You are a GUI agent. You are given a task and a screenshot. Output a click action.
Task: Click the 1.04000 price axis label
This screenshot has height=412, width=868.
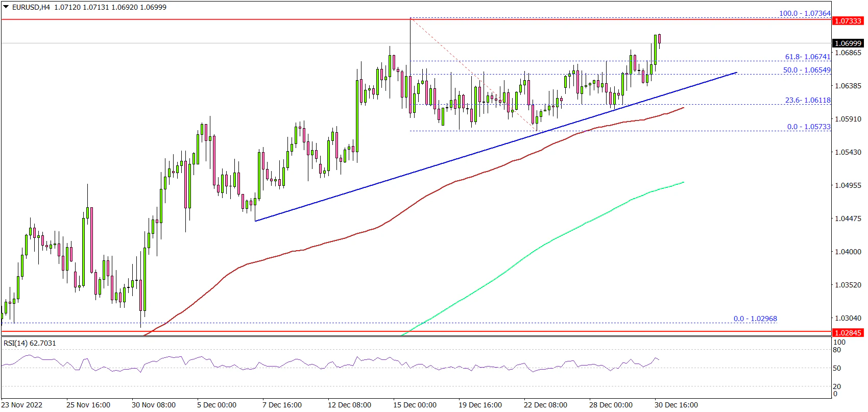(848, 252)
